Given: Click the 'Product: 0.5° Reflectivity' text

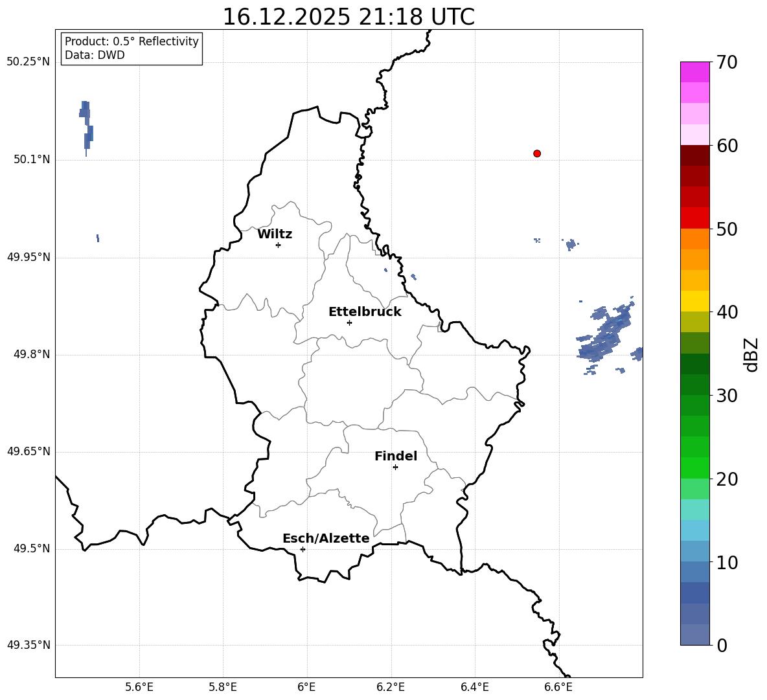Looking at the screenshot, I should pyautogui.click(x=132, y=41).
